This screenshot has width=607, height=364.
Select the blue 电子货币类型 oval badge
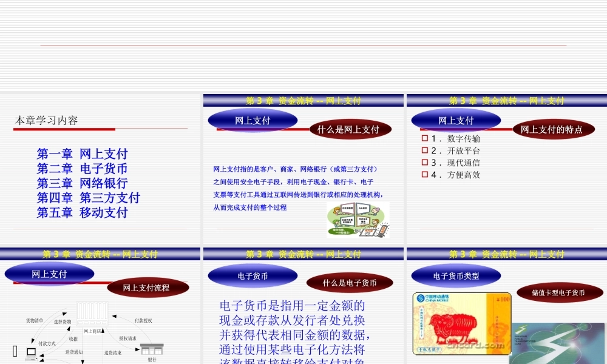click(x=456, y=275)
